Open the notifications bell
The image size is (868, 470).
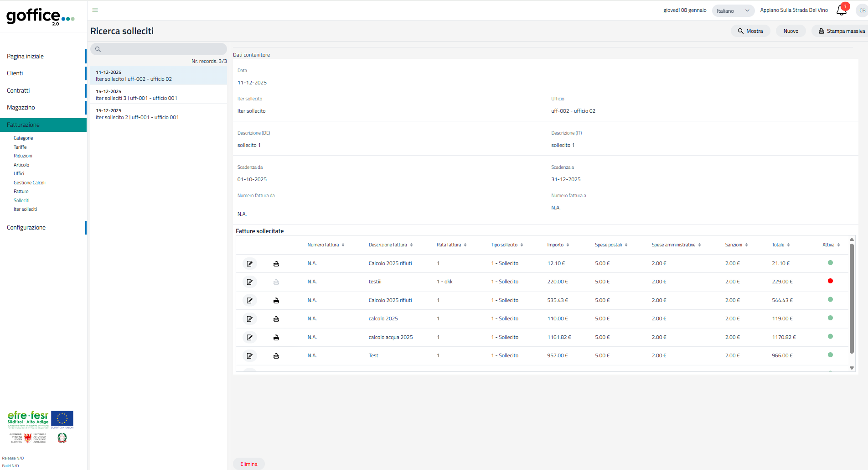[x=841, y=10]
